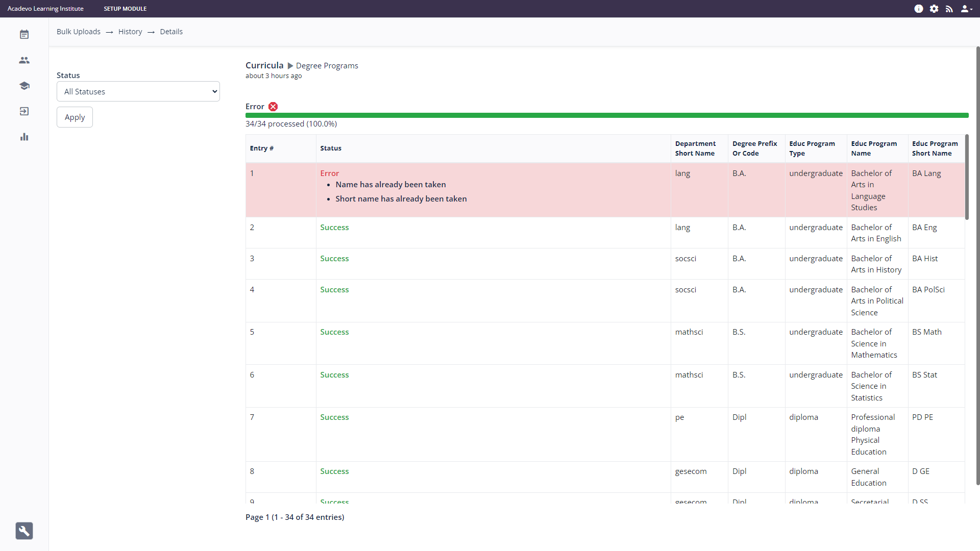The image size is (980, 551).
Task: Open the calendar icon in sidebar
Action: point(24,35)
